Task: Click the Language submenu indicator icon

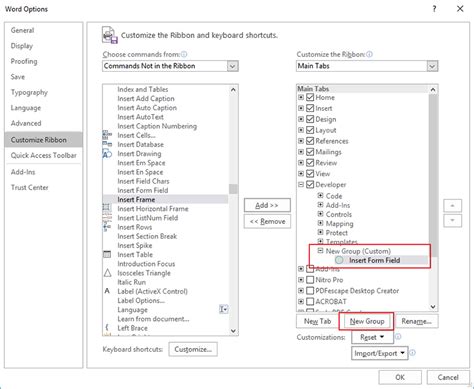Action: tap(223, 309)
